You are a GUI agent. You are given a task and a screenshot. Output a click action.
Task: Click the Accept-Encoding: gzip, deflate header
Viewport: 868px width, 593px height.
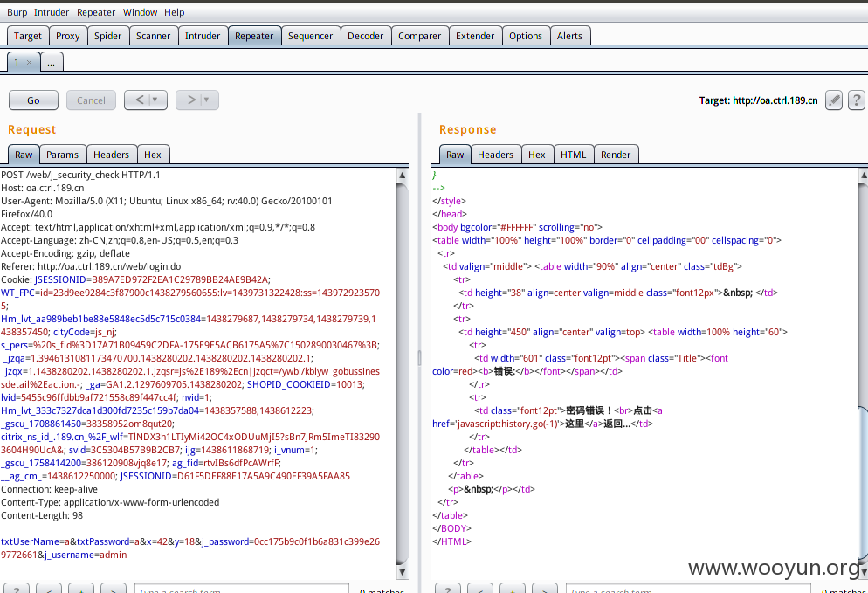(x=65, y=253)
